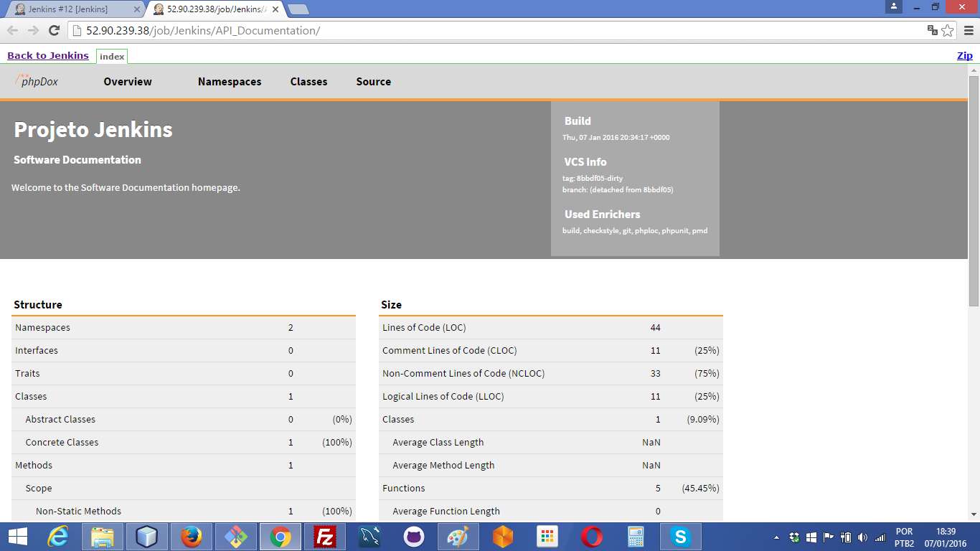980x551 pixels.
Task: Open File Explorer on the taskbar
Action: point(103,537)
